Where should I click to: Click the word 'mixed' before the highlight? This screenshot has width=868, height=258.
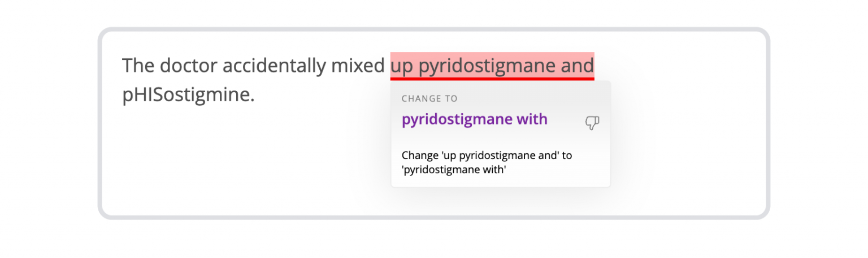[x=358, y=66]
